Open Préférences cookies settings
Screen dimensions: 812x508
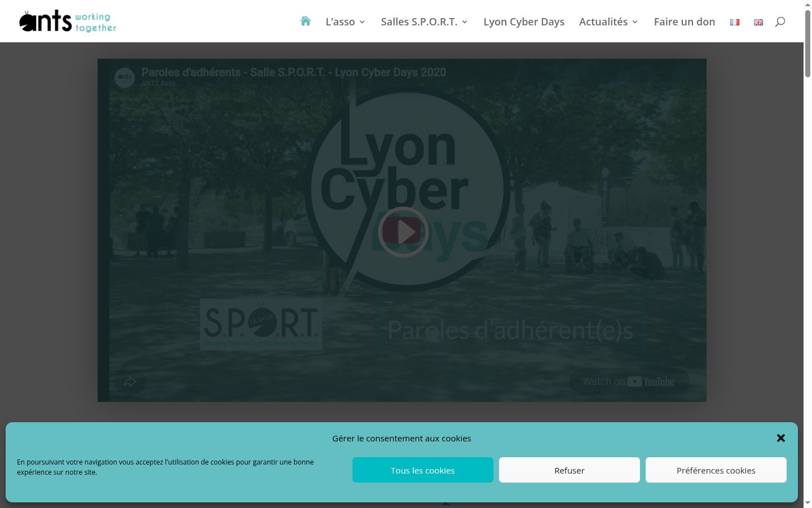(716, 470)
